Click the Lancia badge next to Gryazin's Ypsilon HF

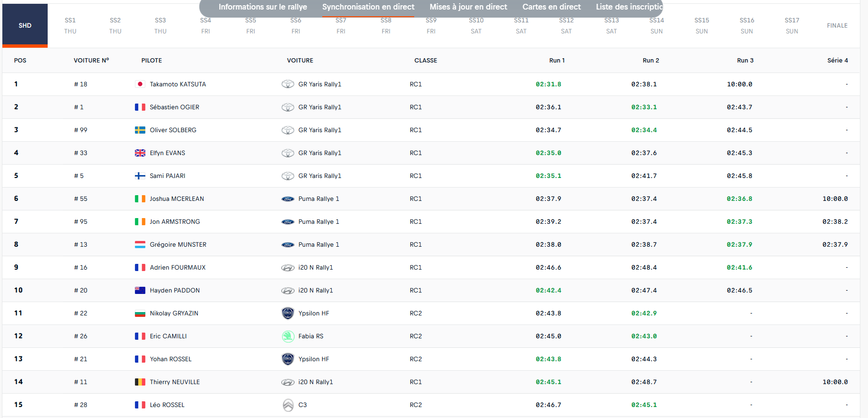(288, 313)
